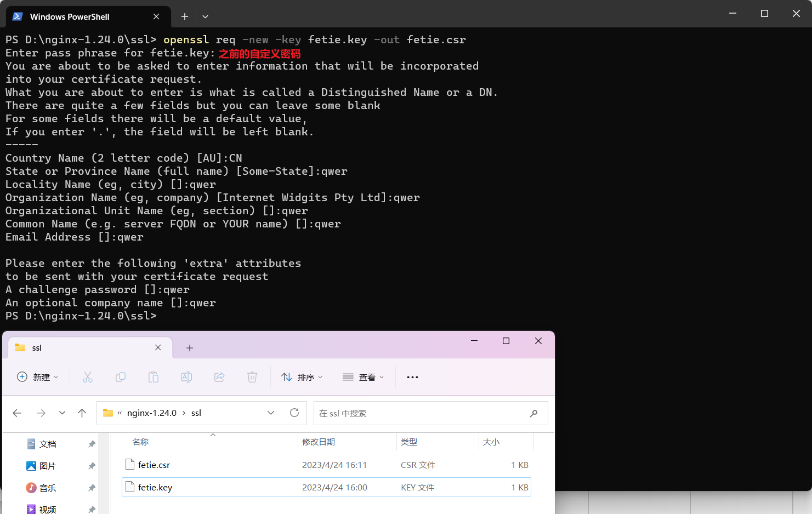Select the fetie.csr file
This screenshot has width=812, height=514.
326,465
